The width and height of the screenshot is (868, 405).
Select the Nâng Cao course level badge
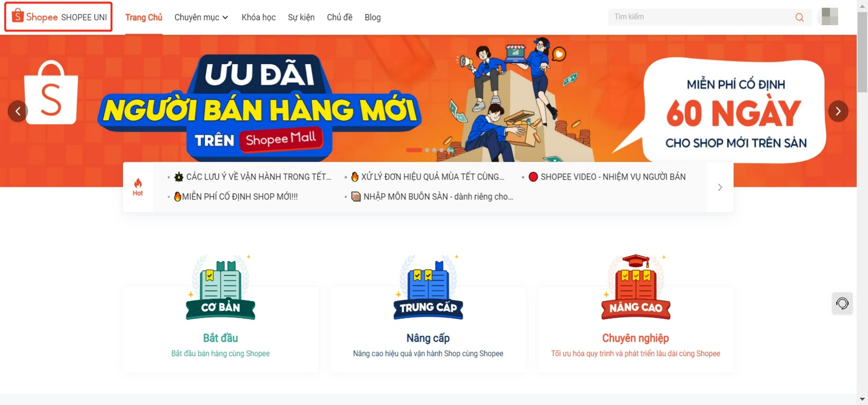click(x=636, y=287)
